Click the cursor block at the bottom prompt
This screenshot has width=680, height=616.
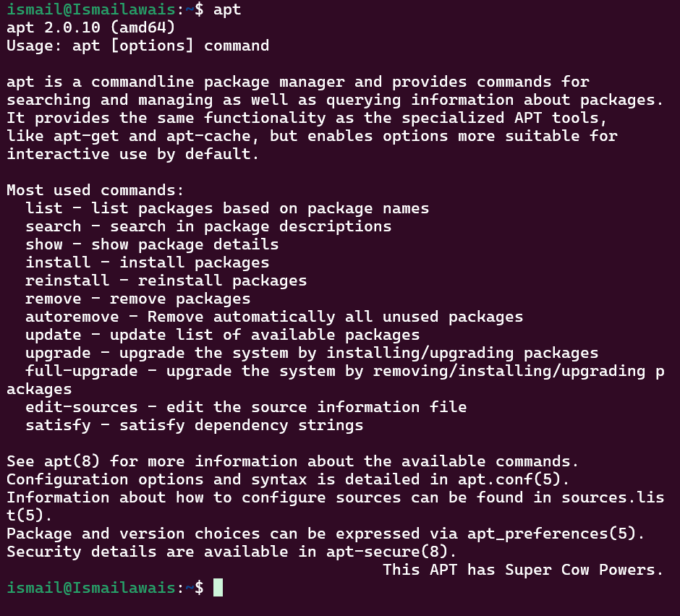(x=218, y=588)
